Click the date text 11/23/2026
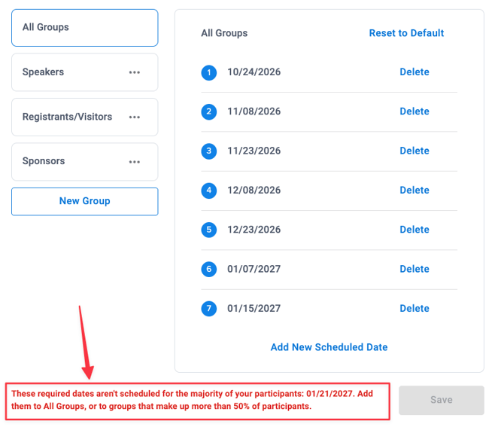Image resolution: width=504 pixels, height=430 pixels. (x=254, y=151)
